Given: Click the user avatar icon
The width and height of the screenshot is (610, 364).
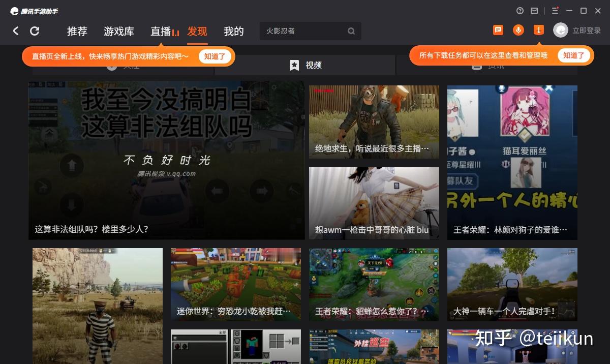Looking at the screenshot, I should [x=560, y=31].
